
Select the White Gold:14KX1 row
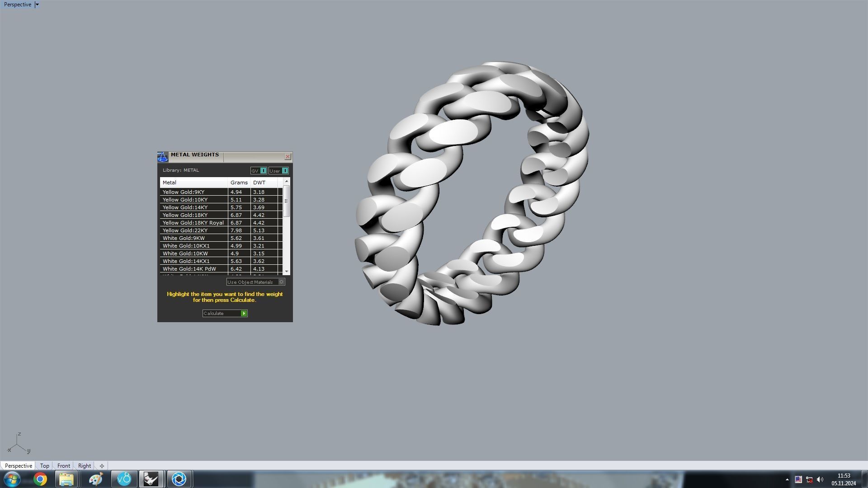pos(222,261)
